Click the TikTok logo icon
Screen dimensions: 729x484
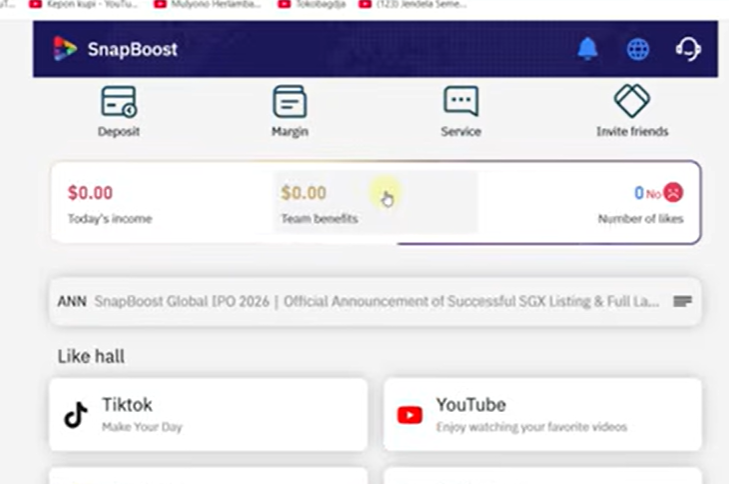(76, 415)
